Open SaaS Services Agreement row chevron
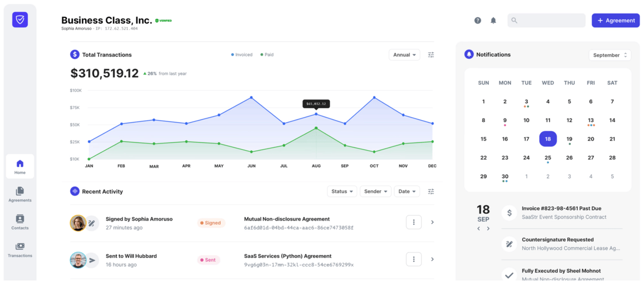 pos(432,259)
